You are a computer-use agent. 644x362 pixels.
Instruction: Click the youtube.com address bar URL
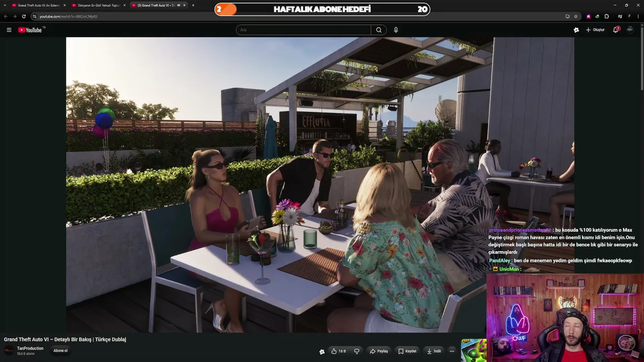pos(68,16)
